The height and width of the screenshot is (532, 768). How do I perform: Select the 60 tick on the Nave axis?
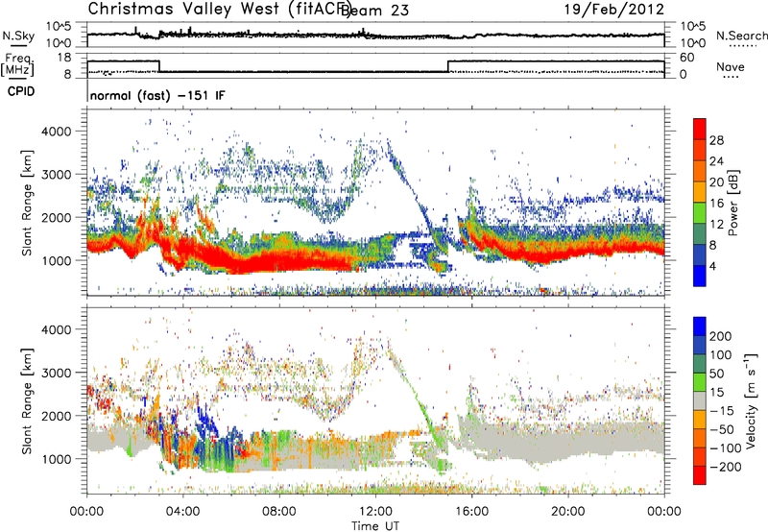(687, 58)
